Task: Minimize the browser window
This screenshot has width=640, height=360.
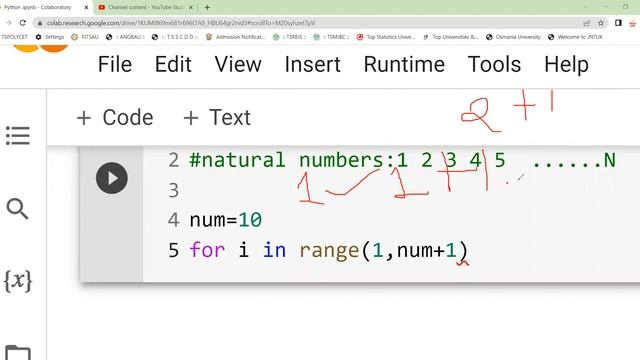Action: click(606, 7)
